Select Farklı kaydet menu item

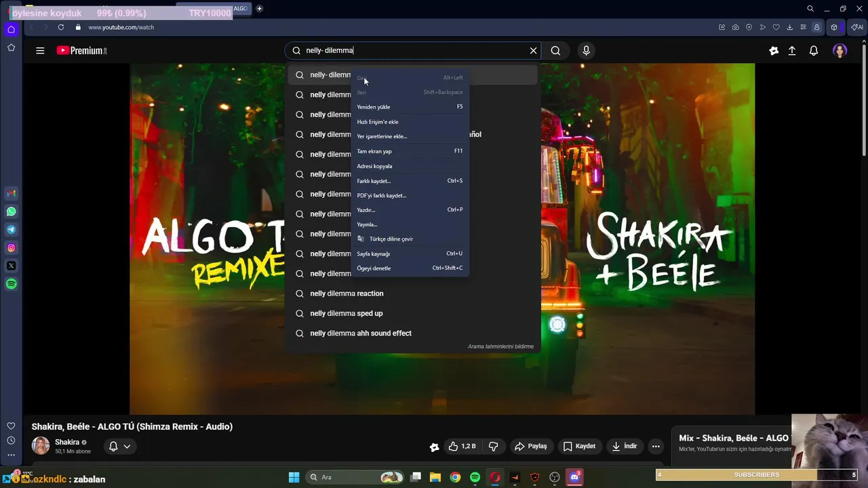[410, 181]
